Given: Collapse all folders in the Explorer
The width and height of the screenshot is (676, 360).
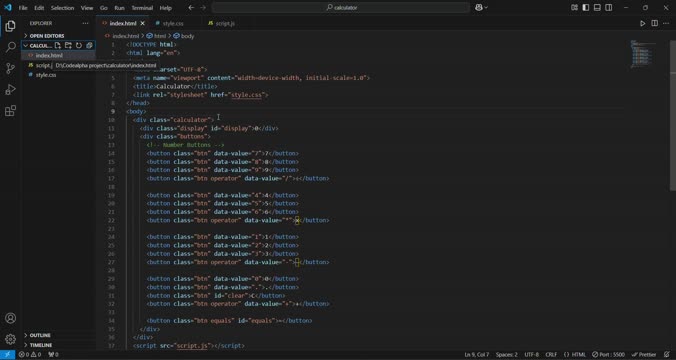Looking at the screenshot, I should coord(89,45).
